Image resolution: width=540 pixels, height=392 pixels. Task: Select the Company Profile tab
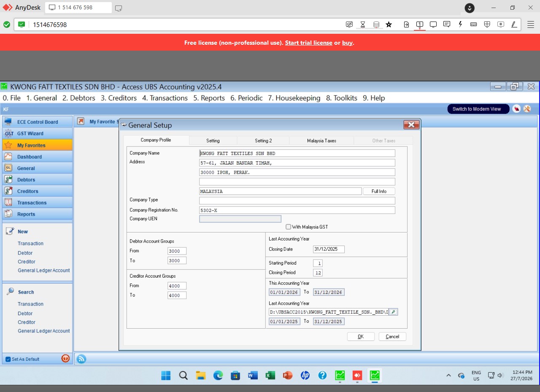click(x=156, y=140)
